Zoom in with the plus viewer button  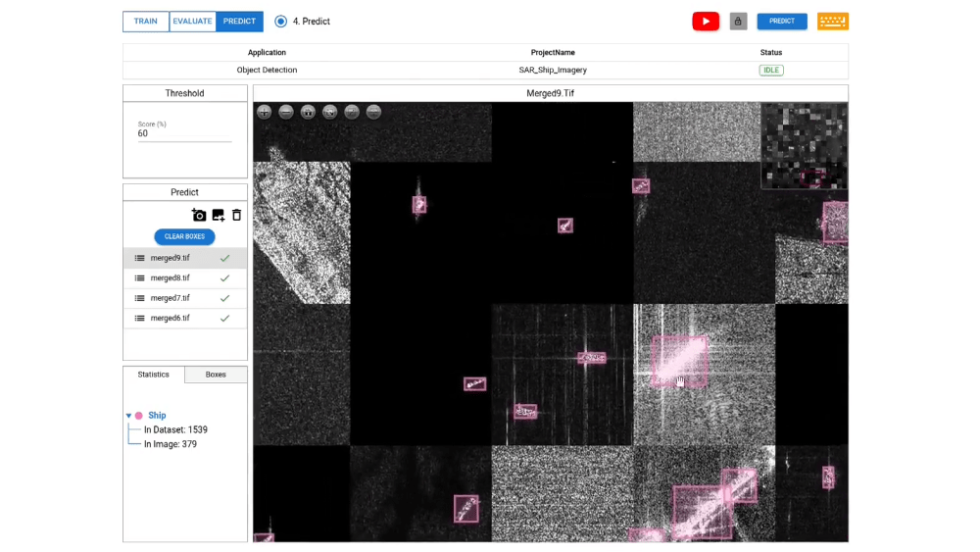point(265,112)
